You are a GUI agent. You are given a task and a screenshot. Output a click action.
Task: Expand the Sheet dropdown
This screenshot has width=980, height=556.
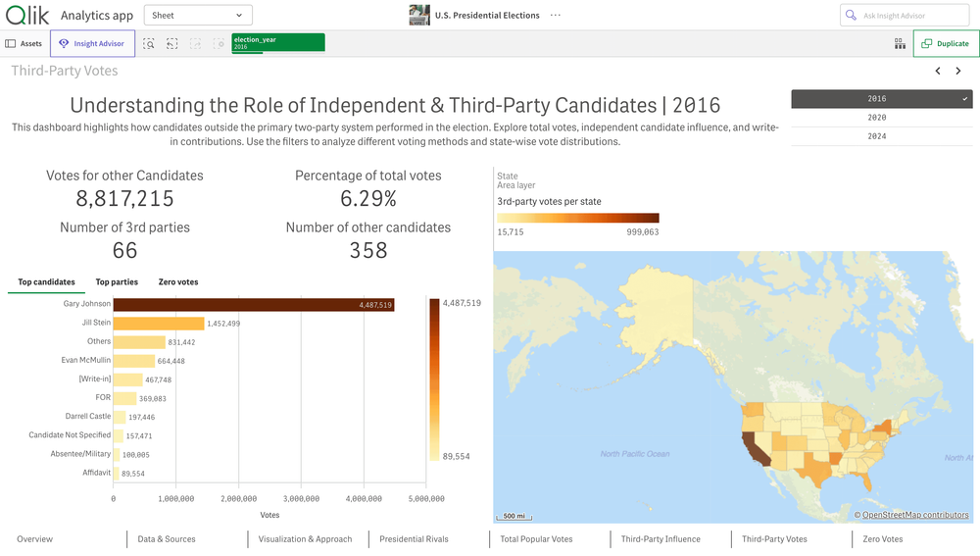(x=198, y=16)
